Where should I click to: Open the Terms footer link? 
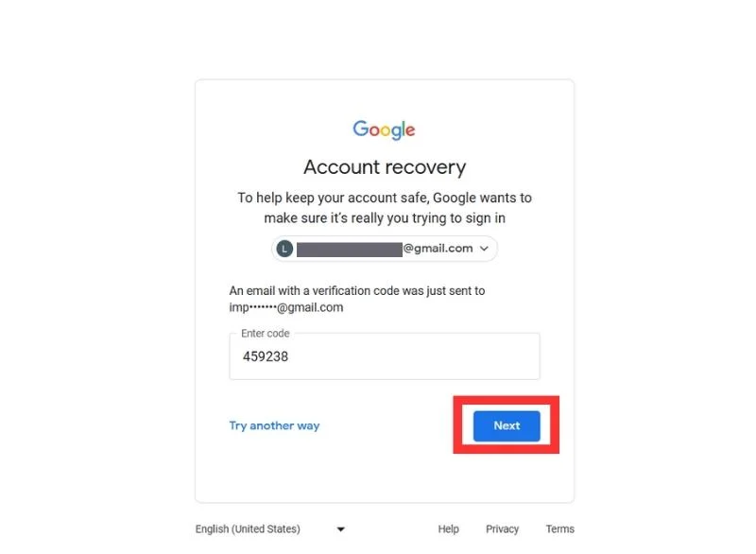(x=559, y=528)
